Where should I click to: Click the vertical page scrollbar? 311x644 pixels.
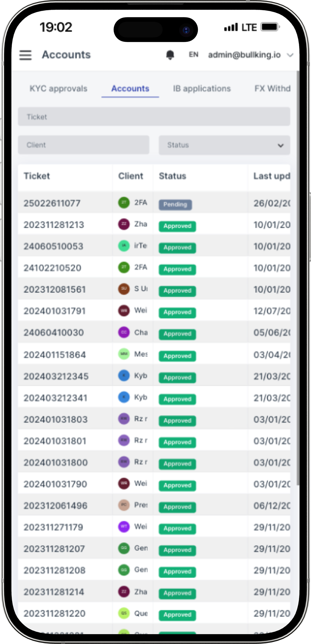point(298,277)
